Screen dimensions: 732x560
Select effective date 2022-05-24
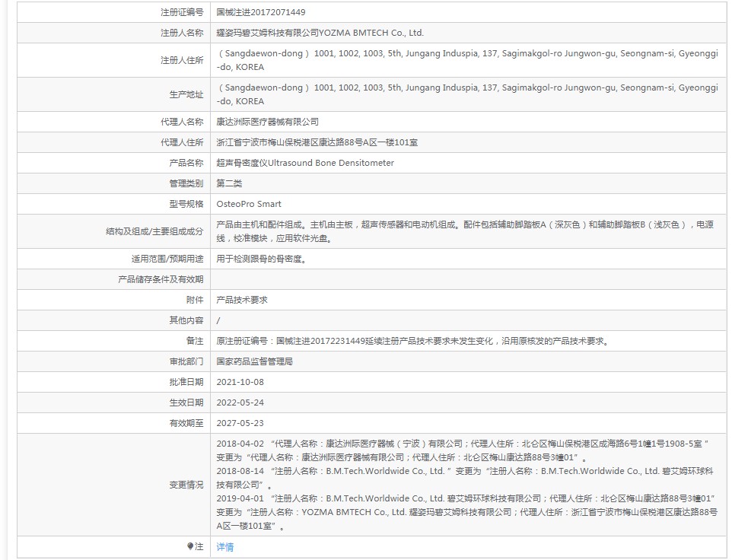[240, 402]
